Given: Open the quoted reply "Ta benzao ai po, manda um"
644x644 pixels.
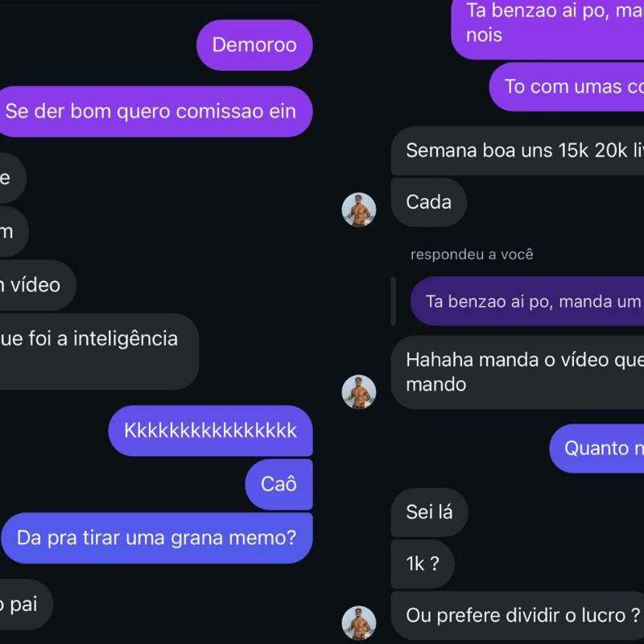Looking at the screenshot, I should pos(527,301).
